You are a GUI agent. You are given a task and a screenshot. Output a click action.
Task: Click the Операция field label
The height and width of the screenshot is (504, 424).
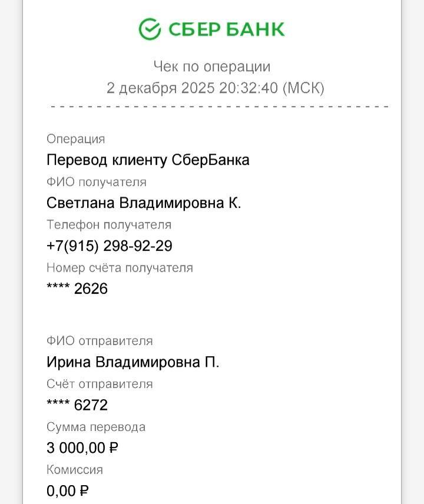coord(75,139)
